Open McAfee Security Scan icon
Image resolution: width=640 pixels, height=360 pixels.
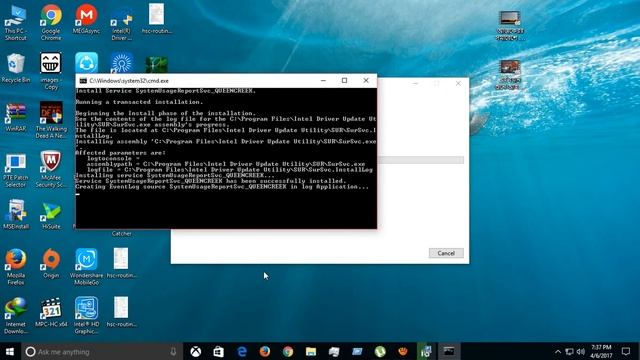51,170
